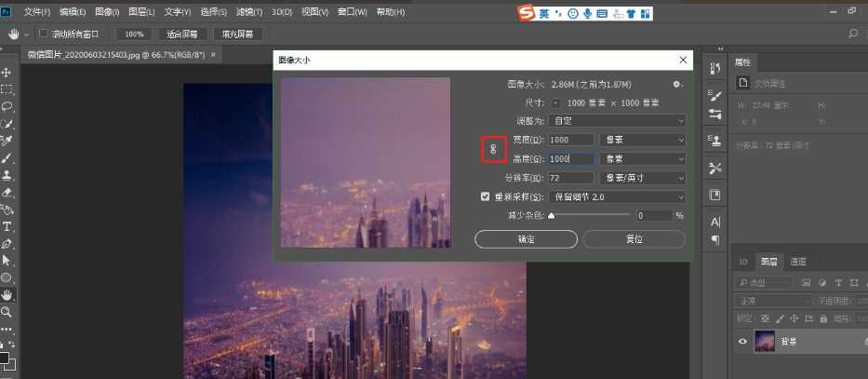Viewport: 868px width, 379px height.
Task: Click the 减少杂色 noise reduction slider
Action: point(591,215)
